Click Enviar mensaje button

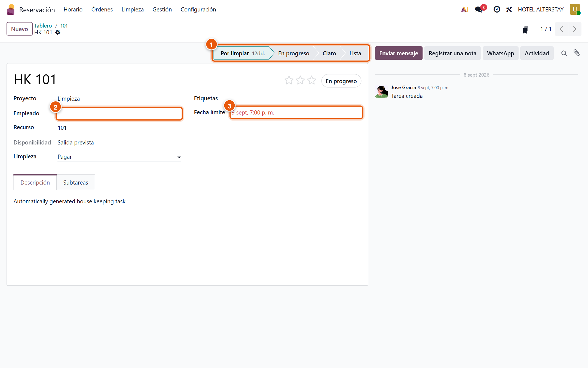(x=399, y=53)
